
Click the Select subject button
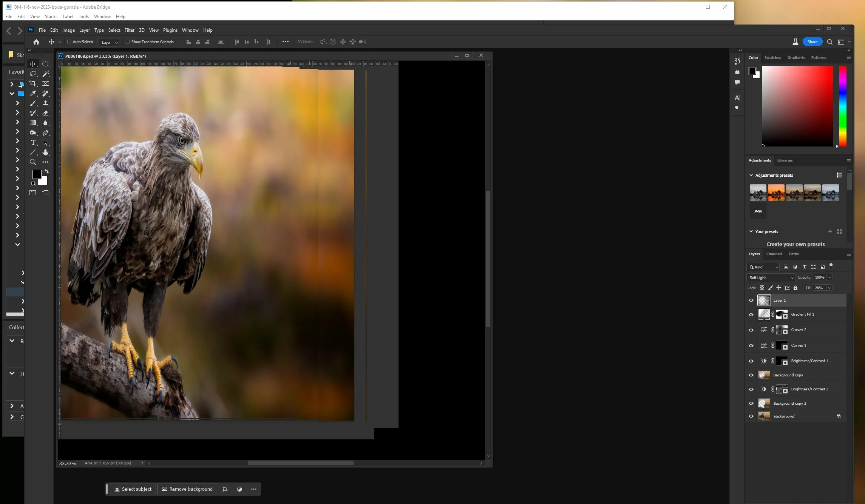[133, 489]
